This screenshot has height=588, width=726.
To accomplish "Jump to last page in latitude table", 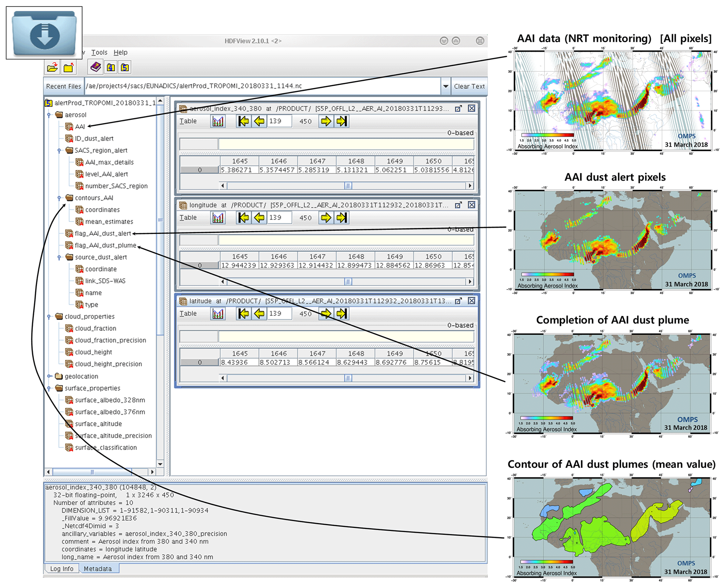I will click(x=341, y=313).
